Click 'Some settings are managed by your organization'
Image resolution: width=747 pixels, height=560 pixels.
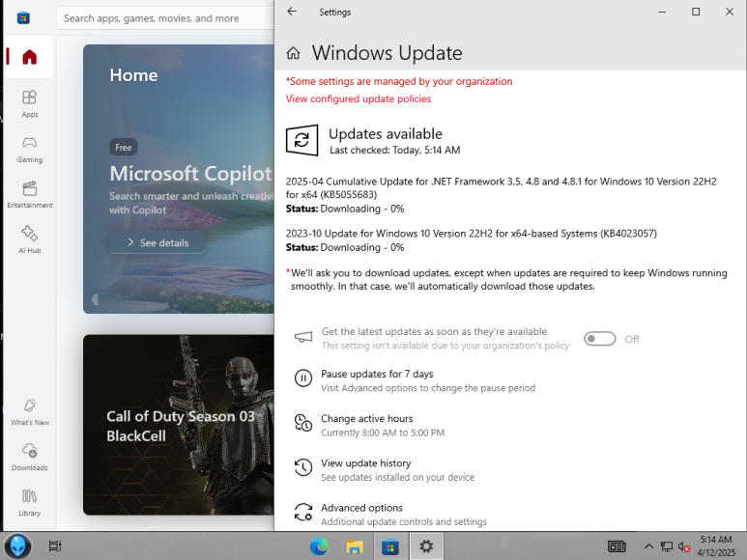(x=399, y=81)
